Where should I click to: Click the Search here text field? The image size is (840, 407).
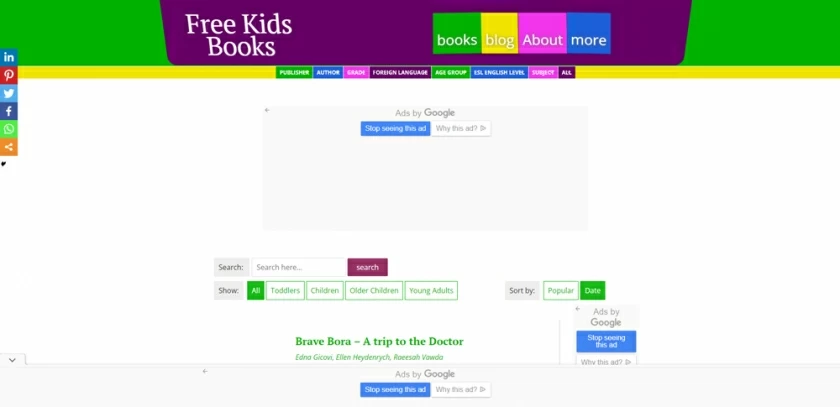tap(299, 267)
